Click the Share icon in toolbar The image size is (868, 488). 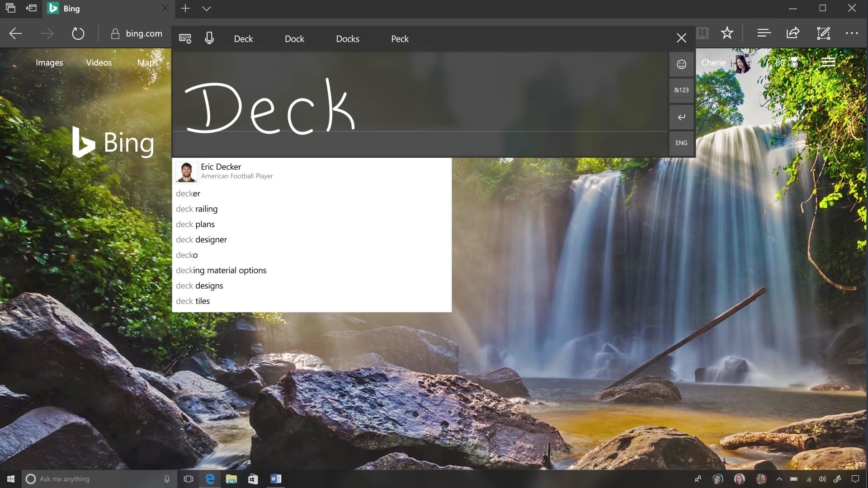pos(793,33)
